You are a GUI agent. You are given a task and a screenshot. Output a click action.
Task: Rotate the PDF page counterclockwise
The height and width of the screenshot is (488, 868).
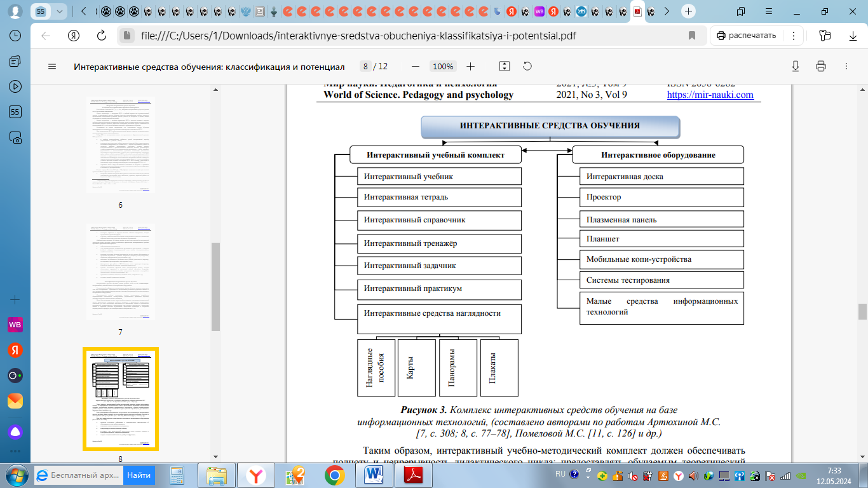(527, 66)
